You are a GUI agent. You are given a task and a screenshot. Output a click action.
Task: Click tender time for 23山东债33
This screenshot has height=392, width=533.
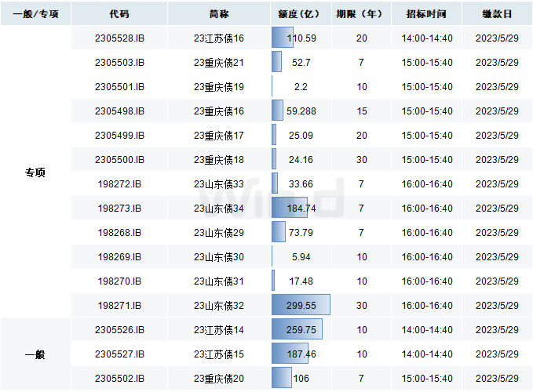427,184
